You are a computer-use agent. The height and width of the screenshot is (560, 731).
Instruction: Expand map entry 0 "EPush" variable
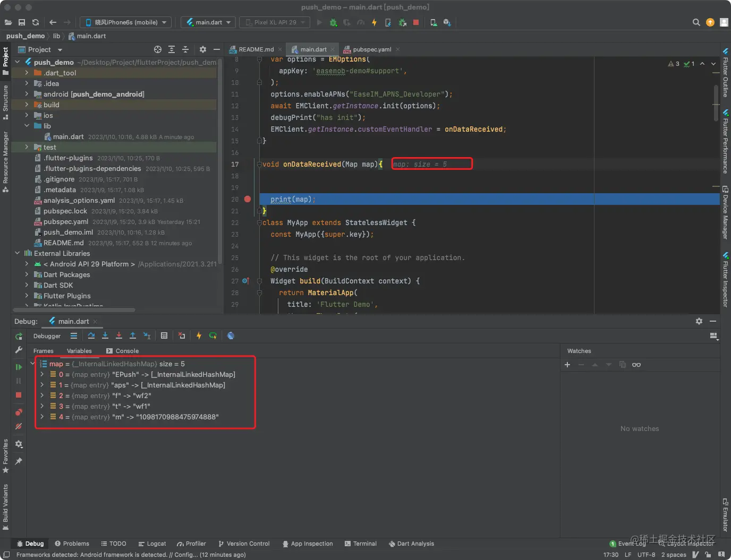[x=42, y=374]
